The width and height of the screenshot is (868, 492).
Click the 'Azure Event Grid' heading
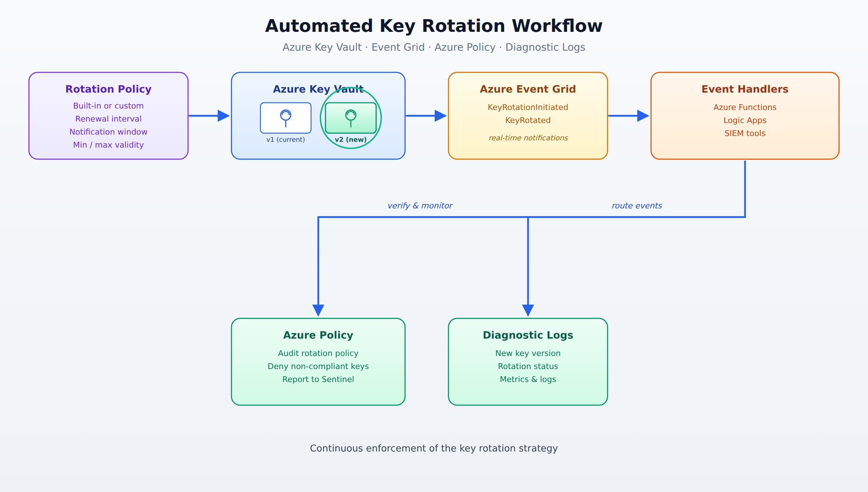tap(528, 89)
